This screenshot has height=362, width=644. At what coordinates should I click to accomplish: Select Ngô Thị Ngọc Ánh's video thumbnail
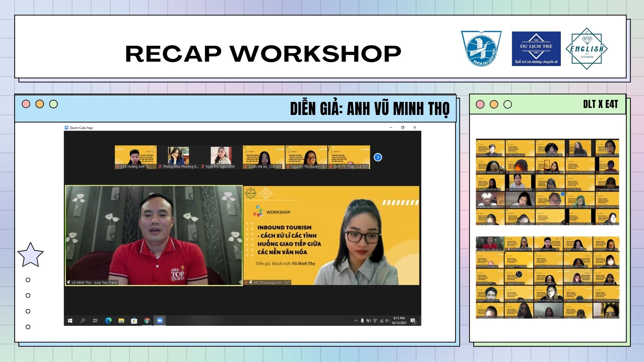(x=221, y=157)
